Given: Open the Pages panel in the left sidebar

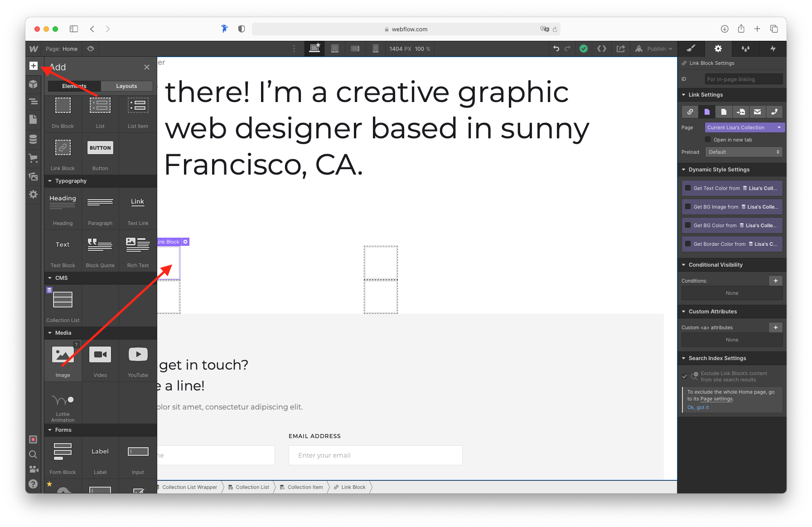Looking at the screenshot, I should 33,119.
